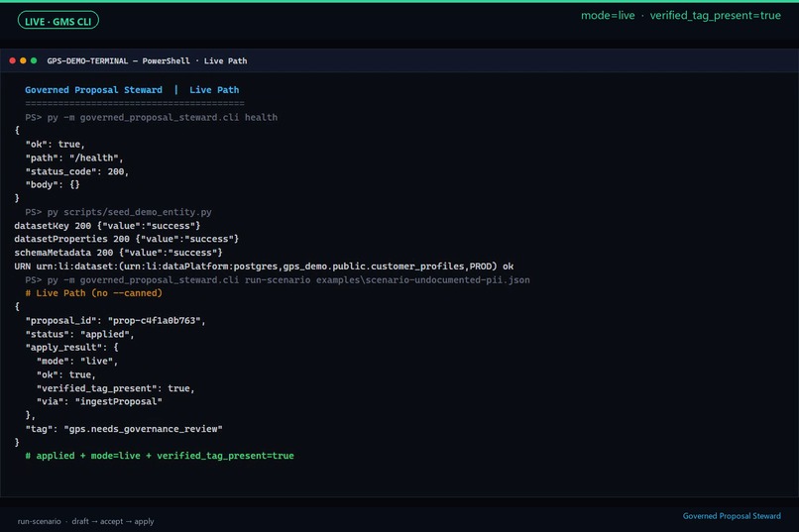Click the "status": "applied" line

point(80,335)
